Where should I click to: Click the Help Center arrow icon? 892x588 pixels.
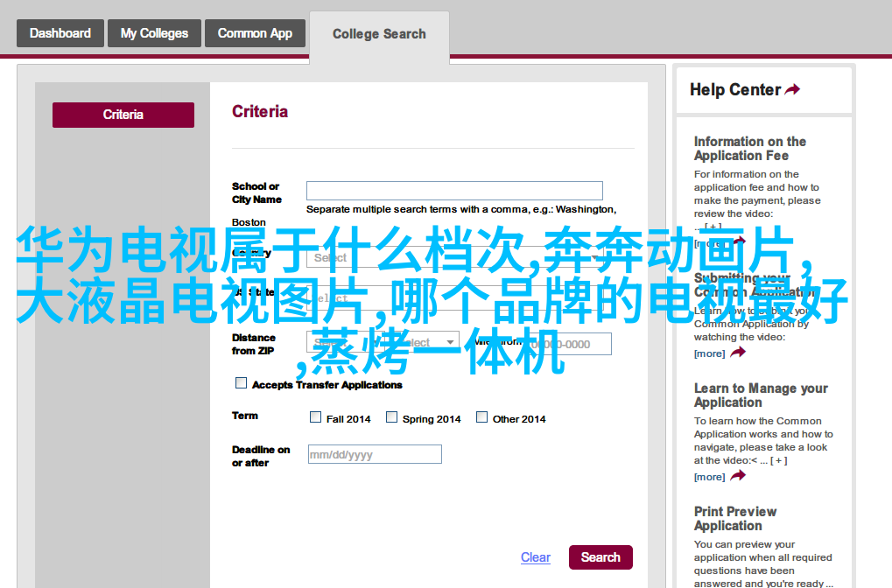pos(792,89)
